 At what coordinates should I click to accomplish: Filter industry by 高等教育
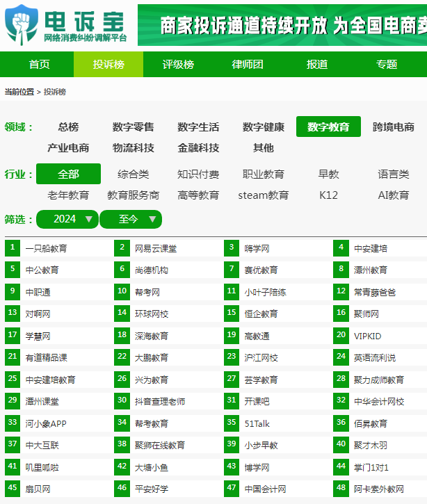click(x=198, y=195)
